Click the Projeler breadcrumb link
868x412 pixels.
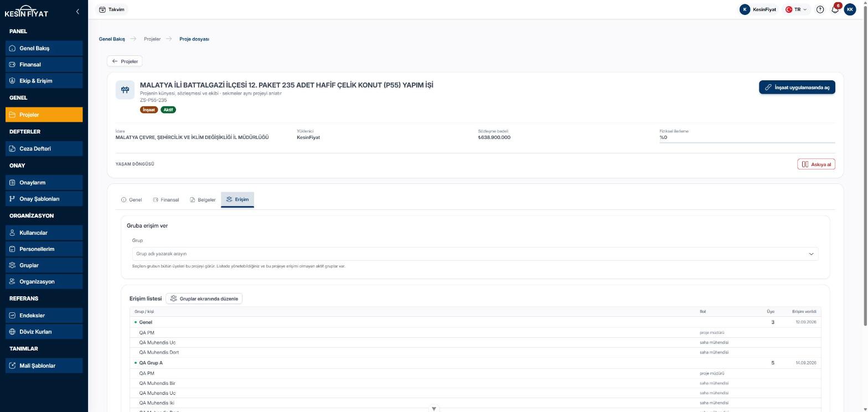(152, 39)
